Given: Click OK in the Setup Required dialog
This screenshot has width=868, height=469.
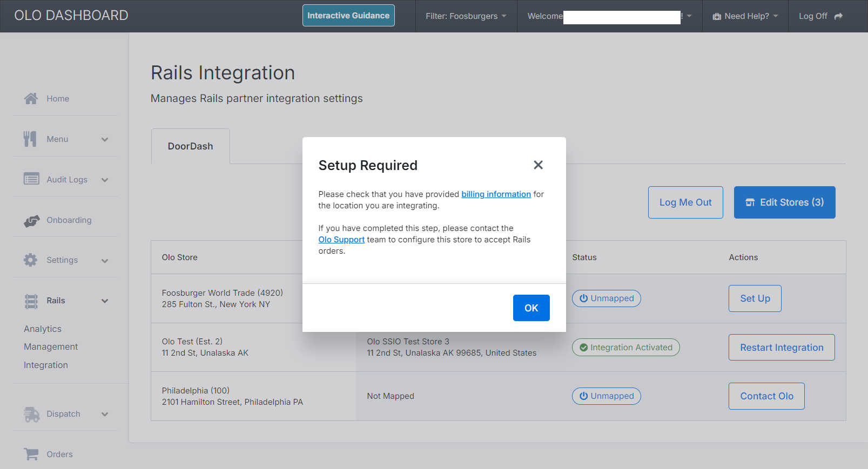Looking at the screenshot, I should point(531,308).
